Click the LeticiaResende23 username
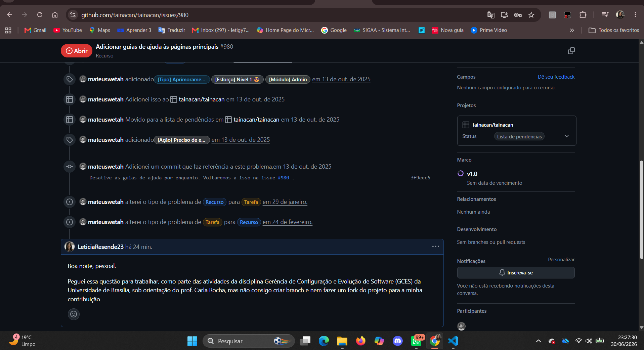This screenshot has height=350, width=644. [101, 247]
